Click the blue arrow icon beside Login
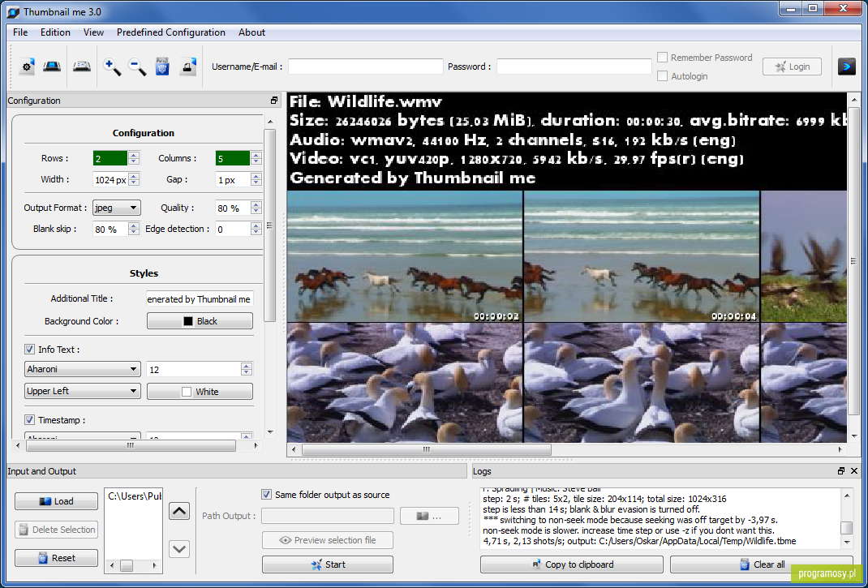 (846, 67)
